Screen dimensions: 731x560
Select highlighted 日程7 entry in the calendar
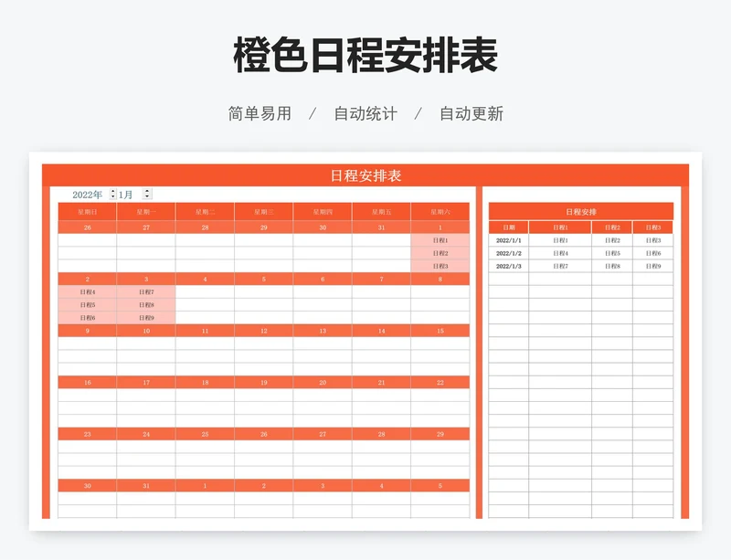point(146,292)
